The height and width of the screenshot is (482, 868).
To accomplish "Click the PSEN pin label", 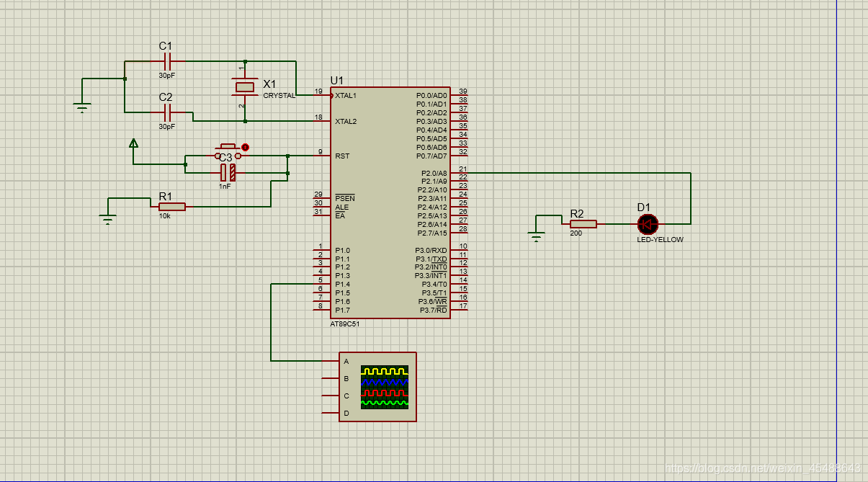I will click(x=345, y=198).
